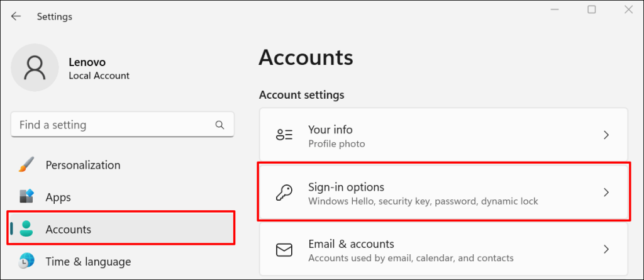This screenshot has width=644, height=280.
Task: Select Personalization in the sidebar
Action: click(x=83, y=165)
